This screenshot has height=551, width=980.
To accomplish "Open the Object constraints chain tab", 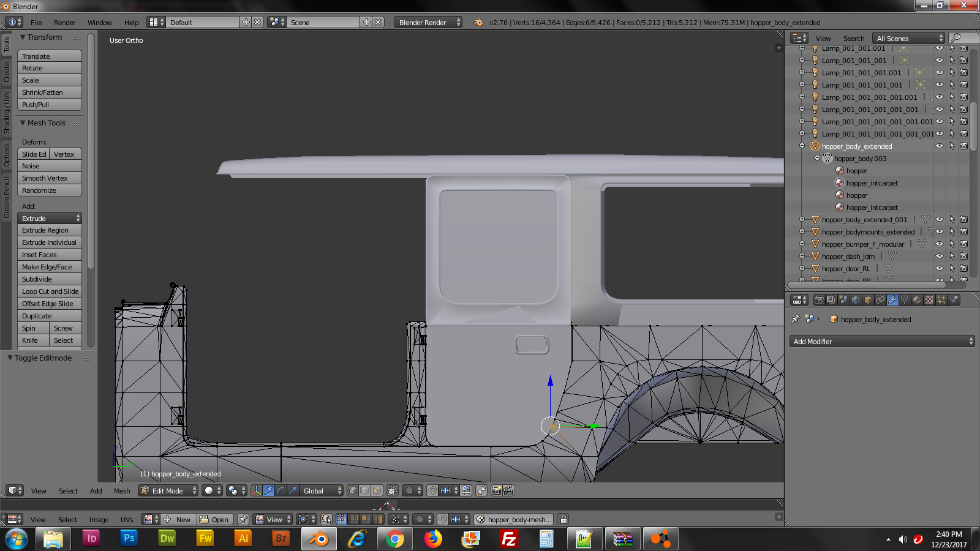I will 880,300.
